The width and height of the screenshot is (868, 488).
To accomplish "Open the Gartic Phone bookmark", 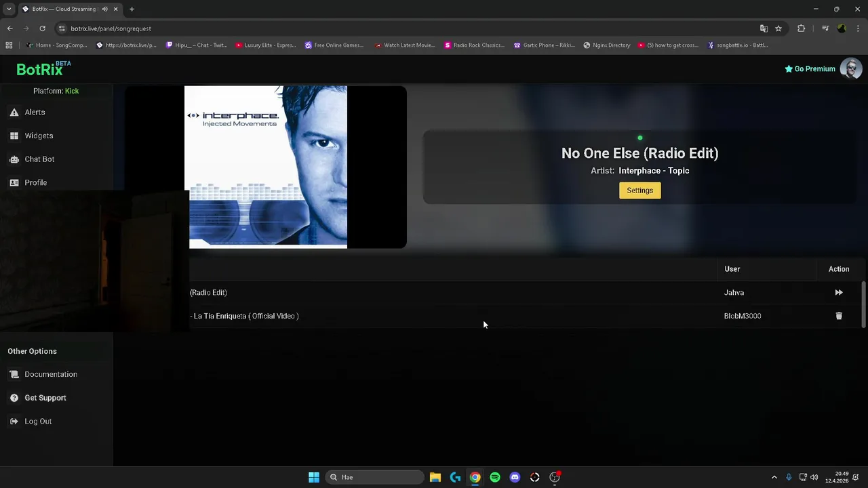I will point(544,45).
